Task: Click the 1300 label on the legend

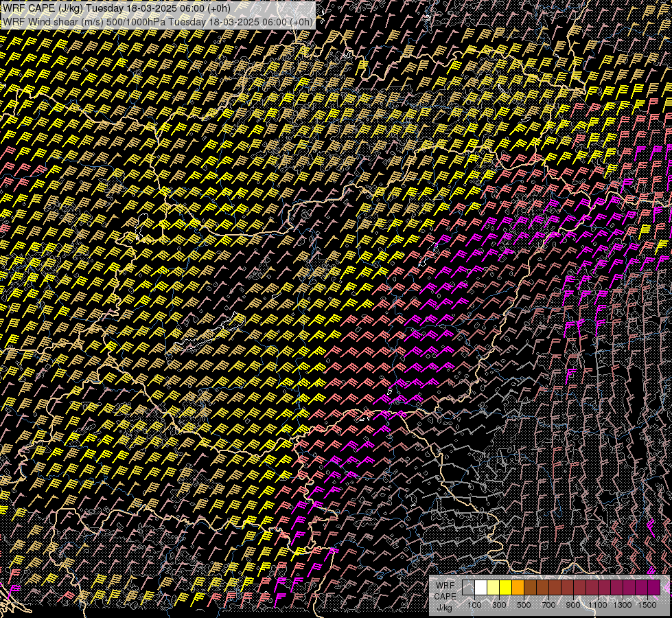Action: click(x=623, y=605)
